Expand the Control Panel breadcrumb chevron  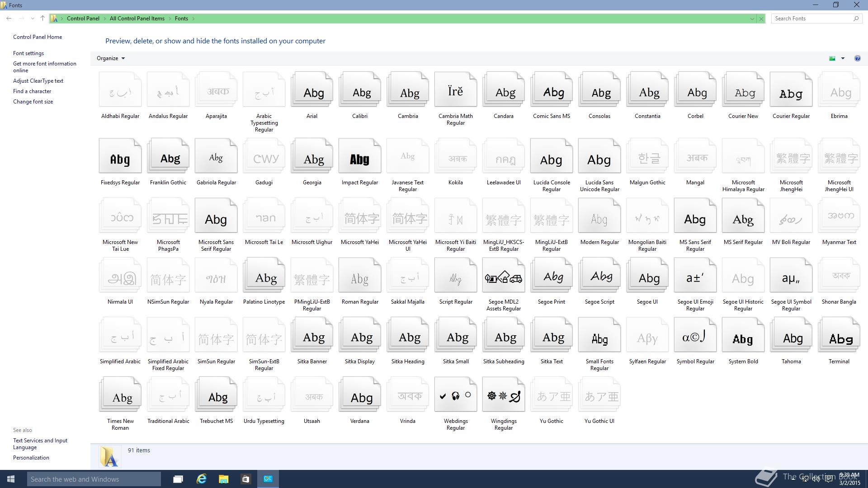coord(104,19)
